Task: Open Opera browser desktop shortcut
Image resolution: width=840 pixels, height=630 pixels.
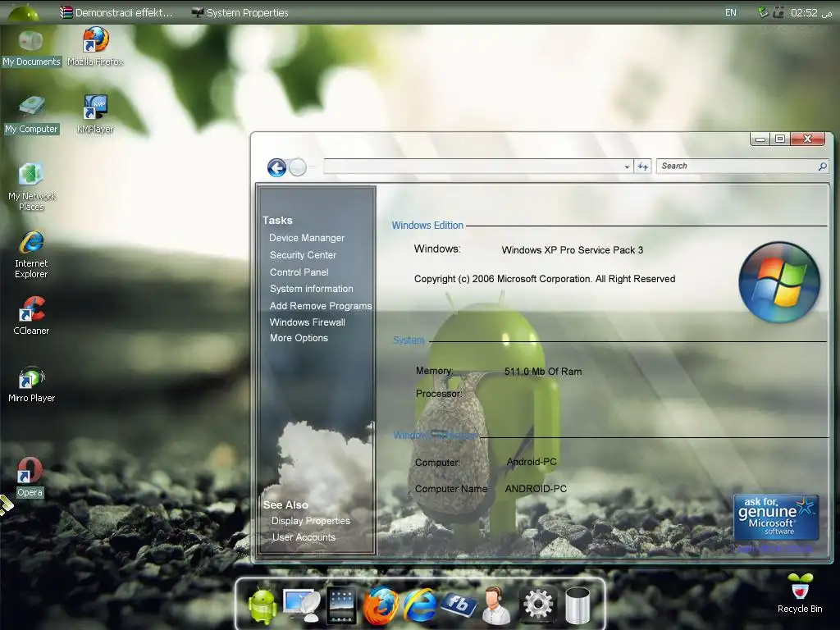Action: [x=30, y=477]
